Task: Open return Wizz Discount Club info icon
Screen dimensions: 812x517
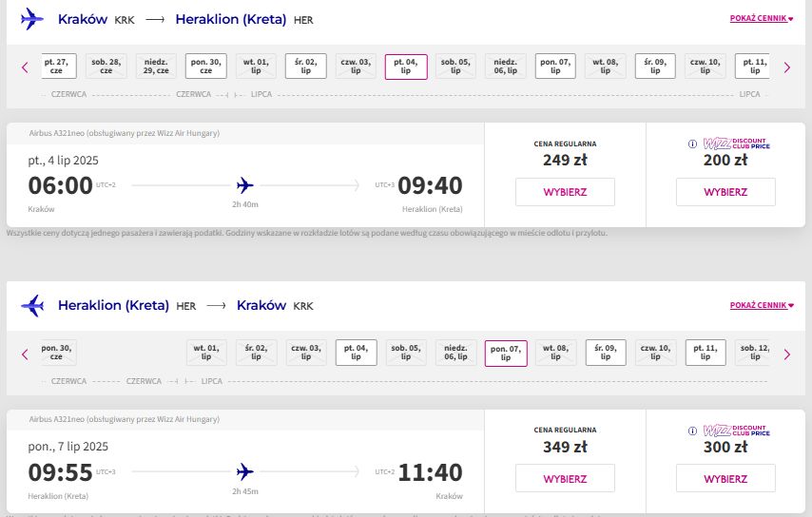Action: 692,431
